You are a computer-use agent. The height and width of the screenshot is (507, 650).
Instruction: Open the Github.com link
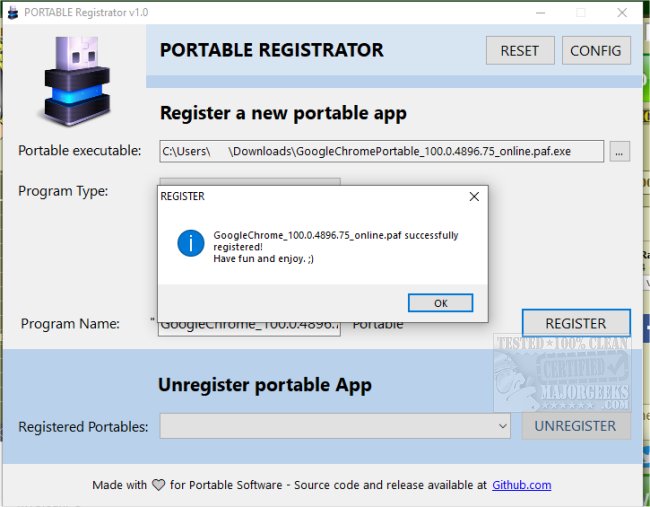(521, 485)
